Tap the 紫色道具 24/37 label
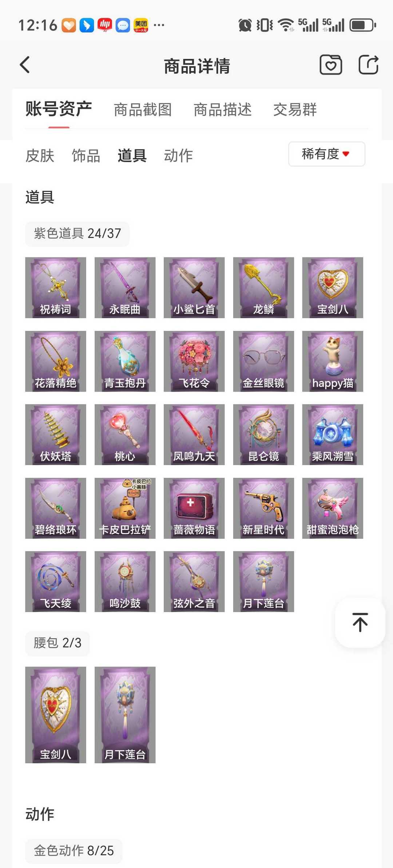393x868 pixels. coord(77,233)
